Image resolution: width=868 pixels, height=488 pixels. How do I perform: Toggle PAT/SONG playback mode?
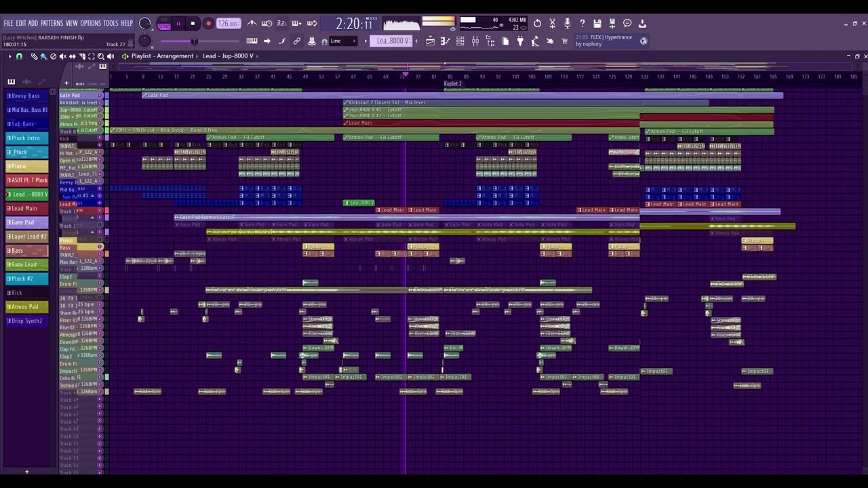click(164, 24)
